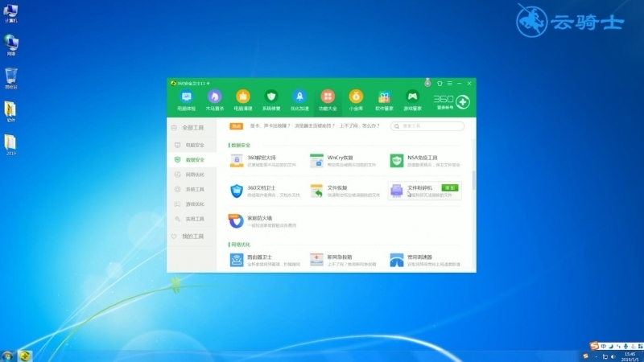Select 实用工具 category in sidebar

coord(192,219)
